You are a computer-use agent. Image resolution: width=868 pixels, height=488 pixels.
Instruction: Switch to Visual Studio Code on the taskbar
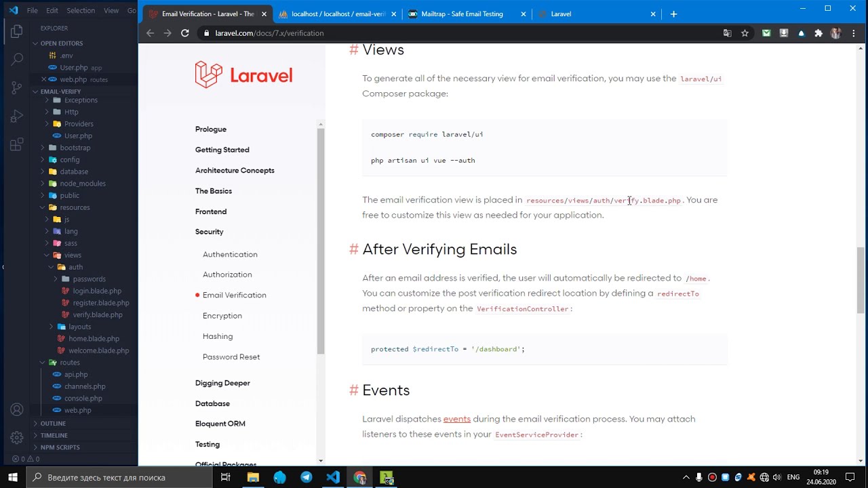(333, 477)
